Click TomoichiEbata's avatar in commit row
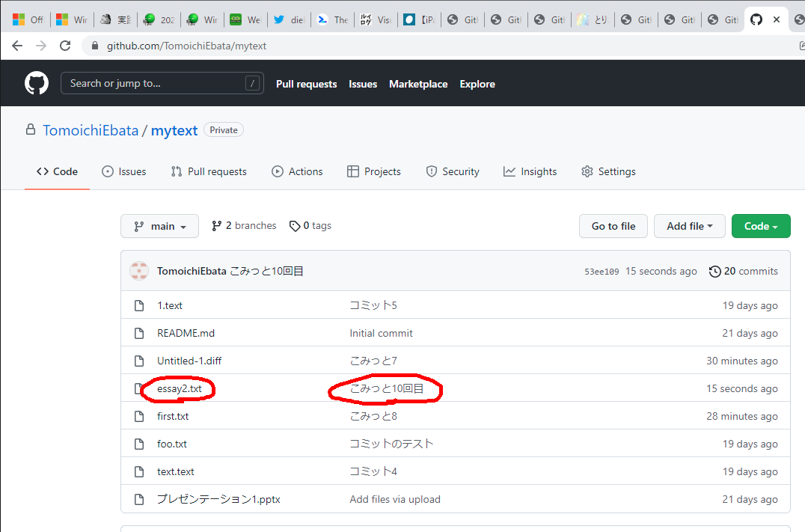This screenshot has height=532, width=805. (139, 272)
